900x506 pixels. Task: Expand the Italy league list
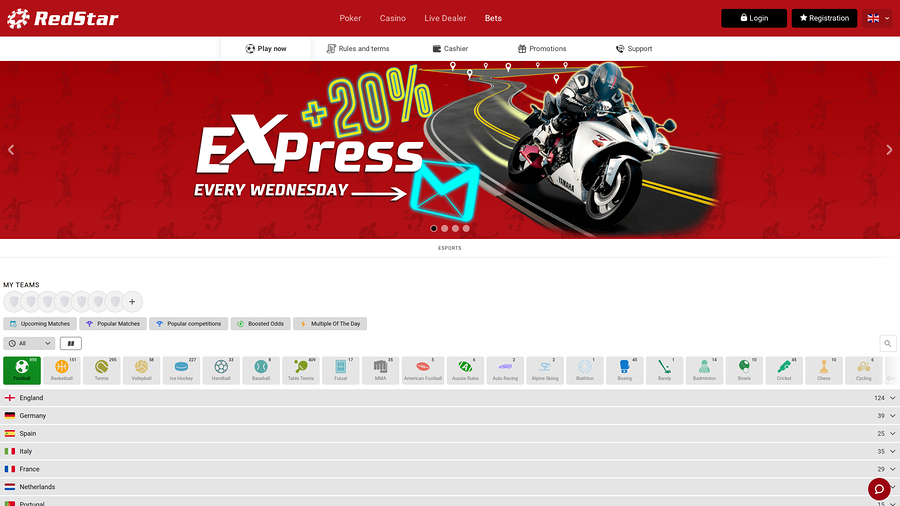(x=450, y=451)
